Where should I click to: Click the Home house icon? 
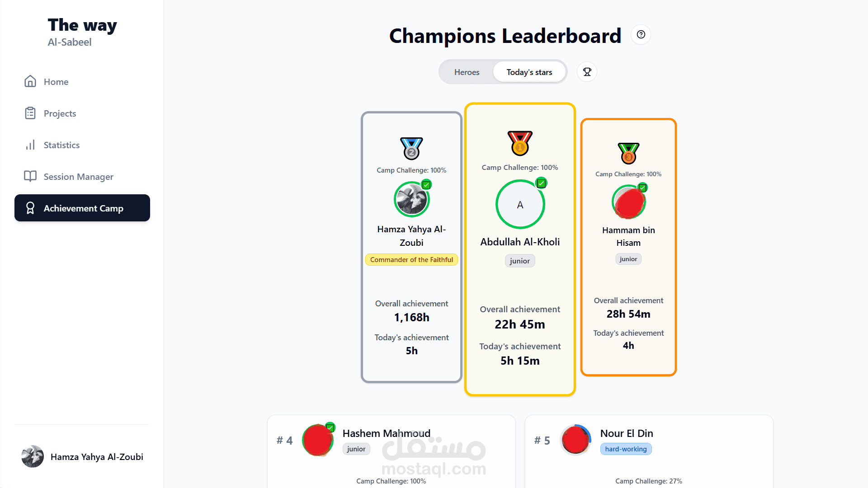pos(30,81)
